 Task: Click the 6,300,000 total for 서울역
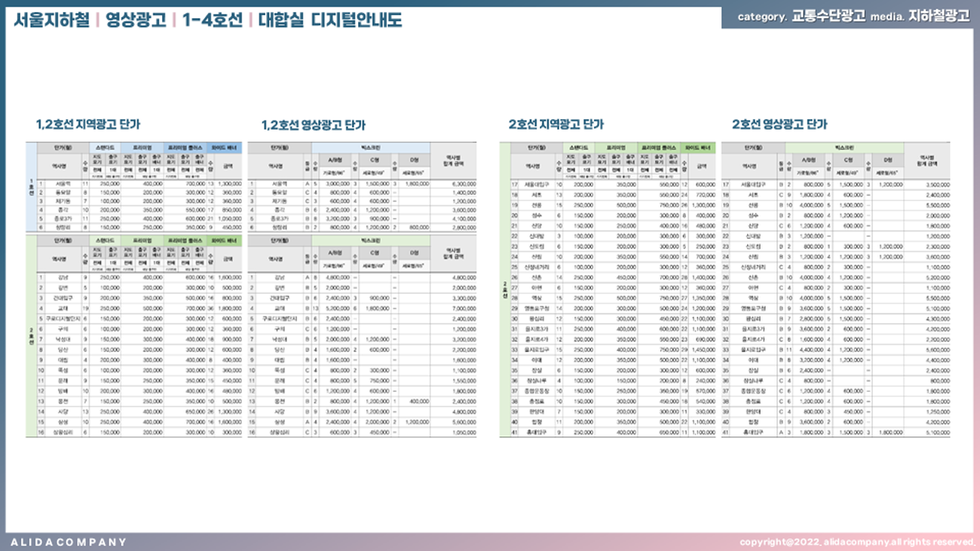(463, 183)
